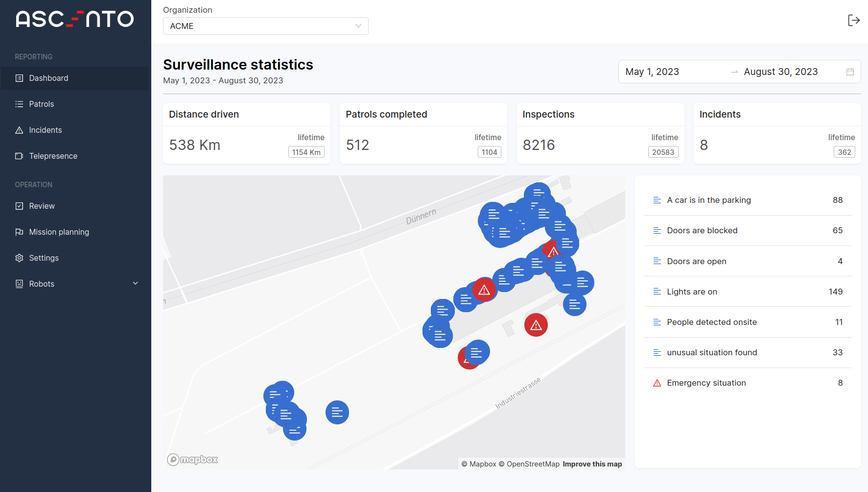Click the Telepresence sidebar icon
The height and width of the screenshot is (492, 868).
tap(20, 156)
